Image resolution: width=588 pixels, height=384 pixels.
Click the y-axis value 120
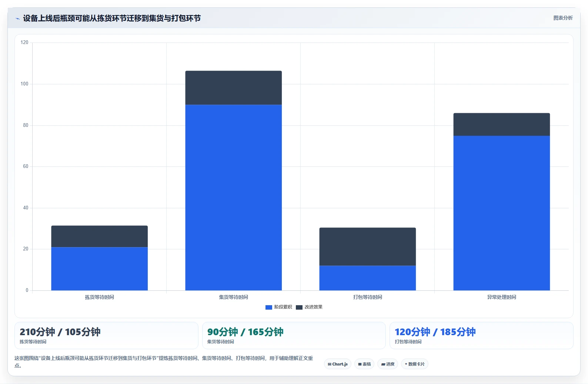click(x=24, y=43)
